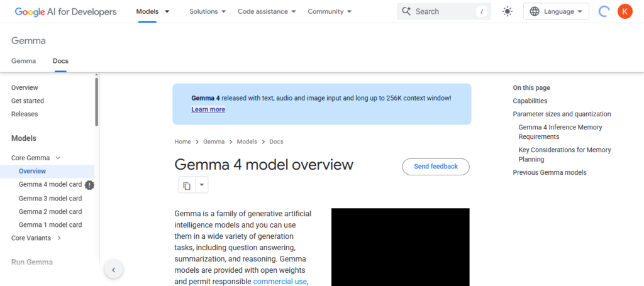Click the copy page icon under title
The width and height of the screenshot is (644, 286).
click(x=187, y=185)
